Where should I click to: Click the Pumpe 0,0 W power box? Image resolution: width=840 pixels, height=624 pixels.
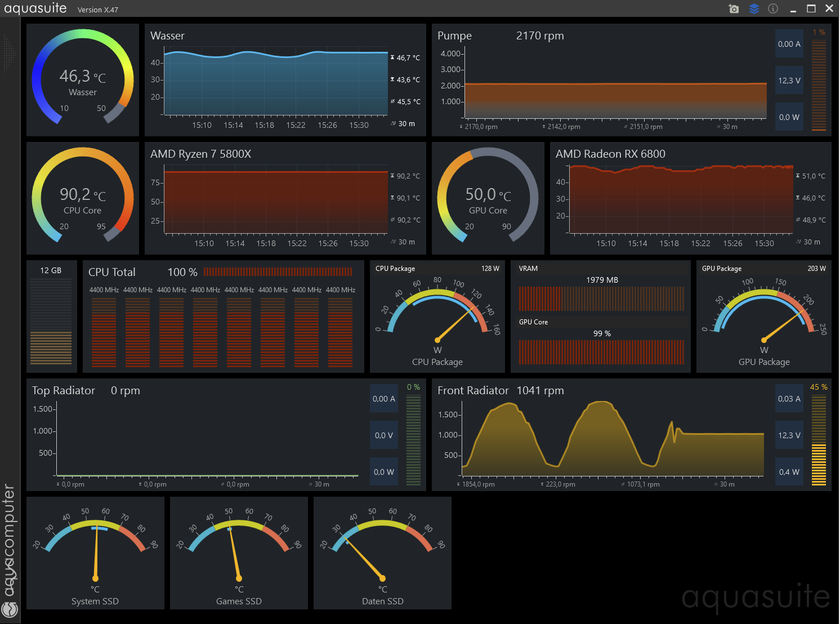coord(789,117)
